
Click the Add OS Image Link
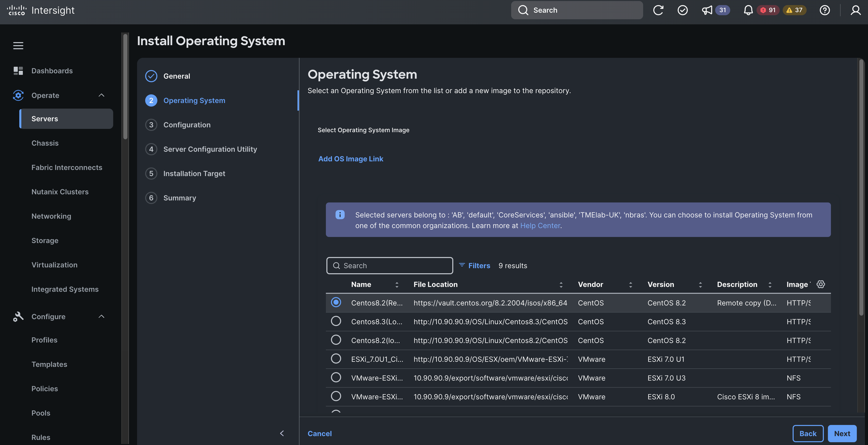pyautogui.click(x=350, y=159)
